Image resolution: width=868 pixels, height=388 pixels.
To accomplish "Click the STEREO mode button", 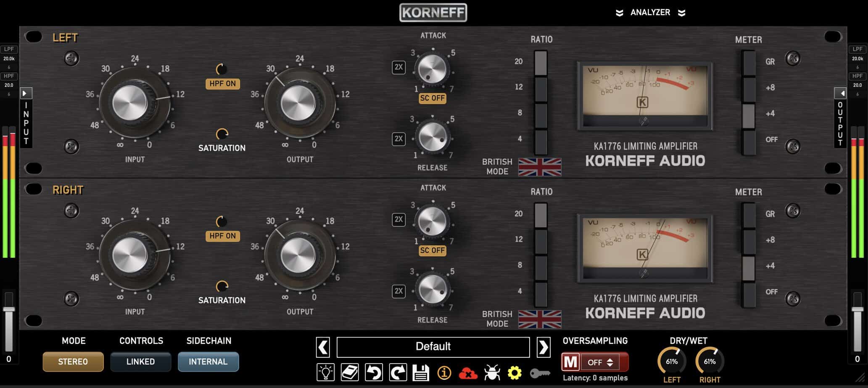I will [x=73, y=362].
